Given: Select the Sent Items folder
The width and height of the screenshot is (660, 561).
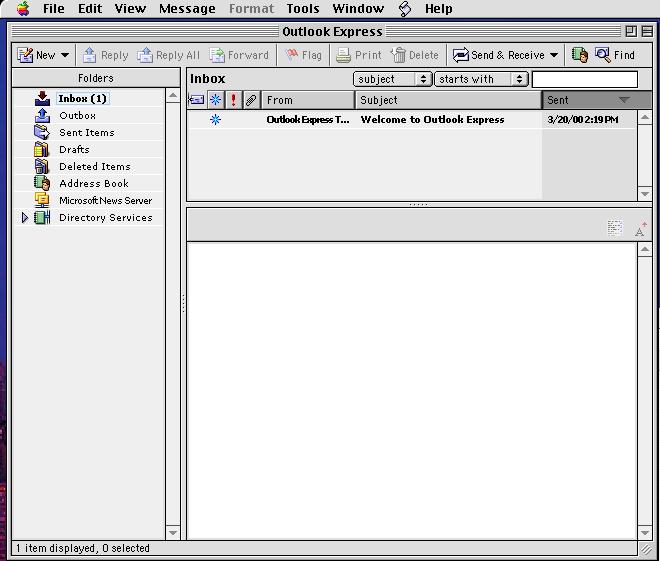Looking at the screenshot, I should 87,133.
